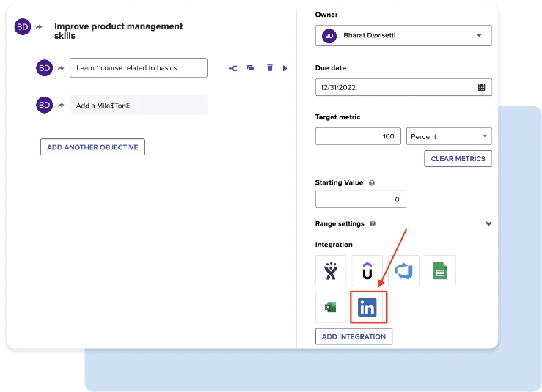Viewport: 542px width, 392px height.
Task: Click Add Another Objective button
Action: coord(92,147)
